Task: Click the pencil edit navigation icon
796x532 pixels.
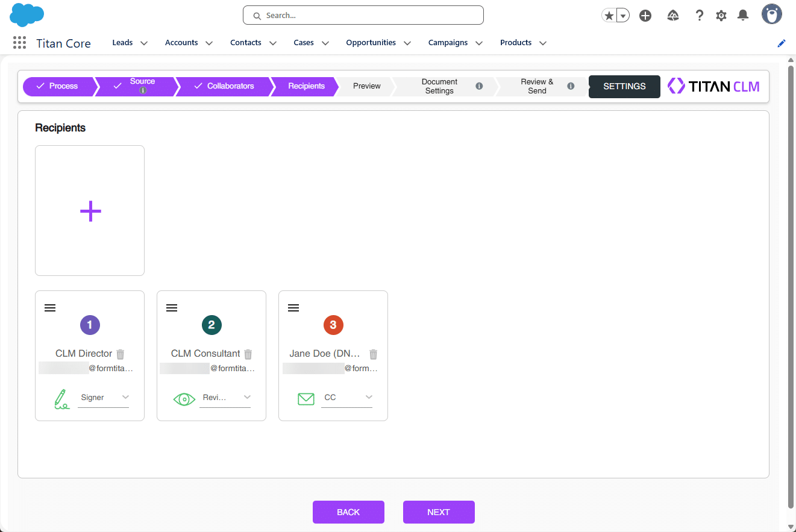Action: pyautogui.click(x=782, y=43)
